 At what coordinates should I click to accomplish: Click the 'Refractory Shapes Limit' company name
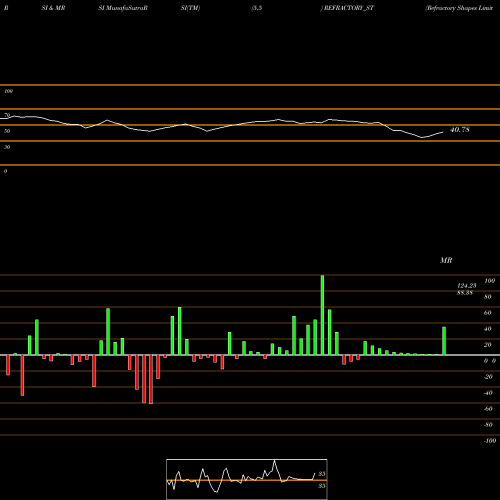click(459, 8)
